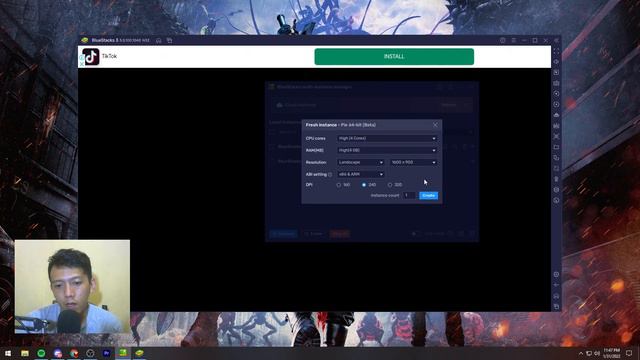Viewport: 640px width, 360px height.
Task: Open Spotify from the taskbar
Action: tap(41, 353)
